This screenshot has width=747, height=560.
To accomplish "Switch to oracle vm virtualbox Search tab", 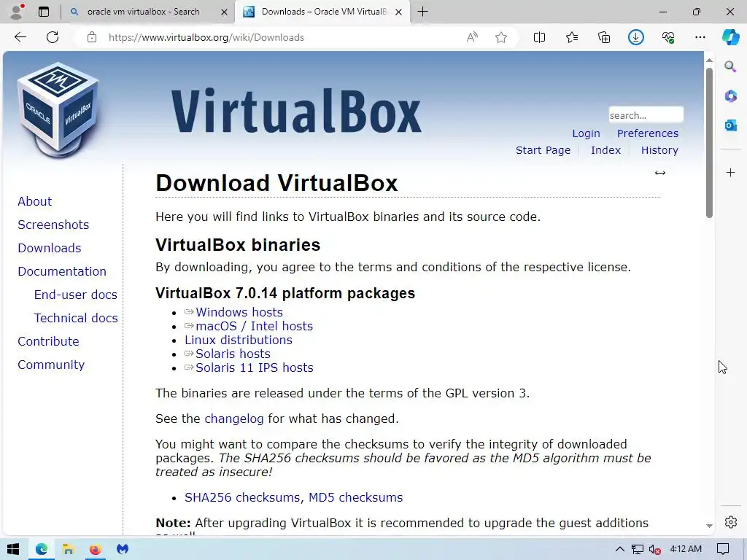I will point(143,12).
